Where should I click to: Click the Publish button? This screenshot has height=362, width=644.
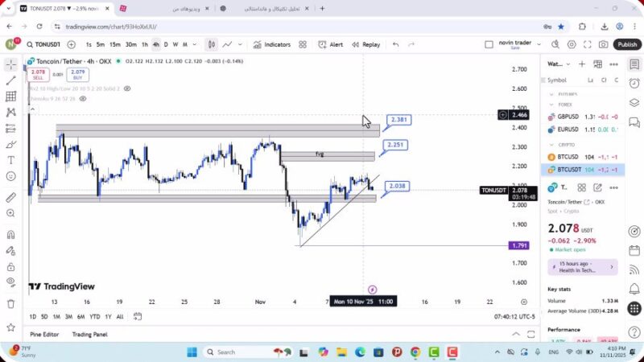[627, 45]
